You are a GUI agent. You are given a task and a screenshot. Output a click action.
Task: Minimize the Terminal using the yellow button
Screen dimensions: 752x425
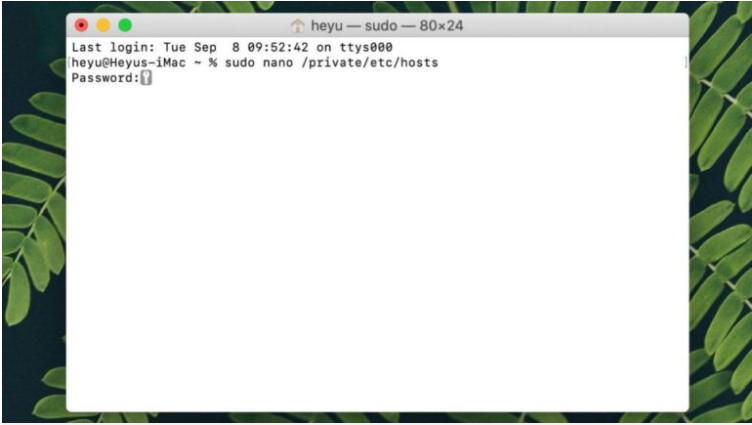tap(103, 25)
